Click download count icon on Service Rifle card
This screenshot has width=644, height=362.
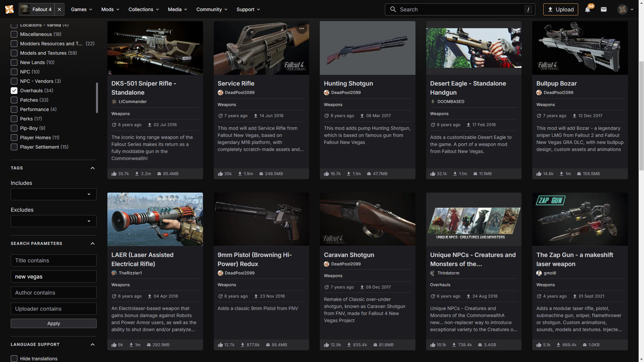click(x=240, y=174)
